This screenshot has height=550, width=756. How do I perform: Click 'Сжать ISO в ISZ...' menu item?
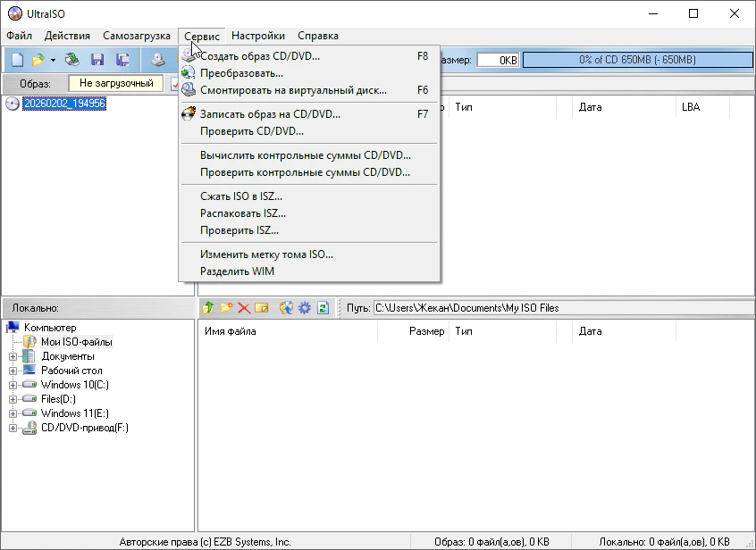click(241, 196)
